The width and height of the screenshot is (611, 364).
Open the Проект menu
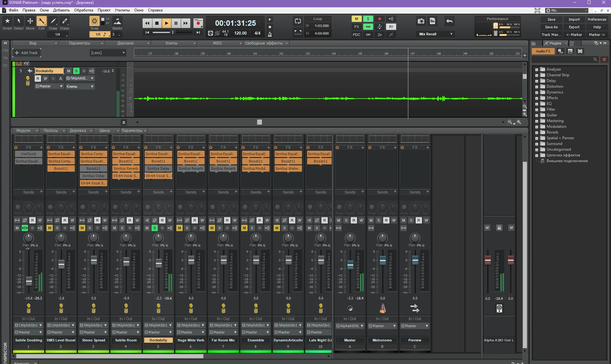coord(104,10)
